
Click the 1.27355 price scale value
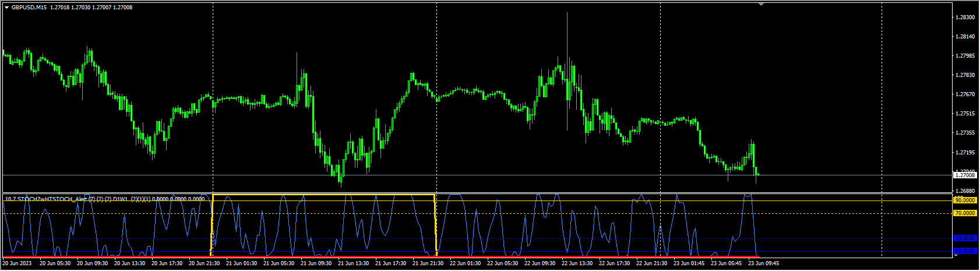tap(965, 133)
